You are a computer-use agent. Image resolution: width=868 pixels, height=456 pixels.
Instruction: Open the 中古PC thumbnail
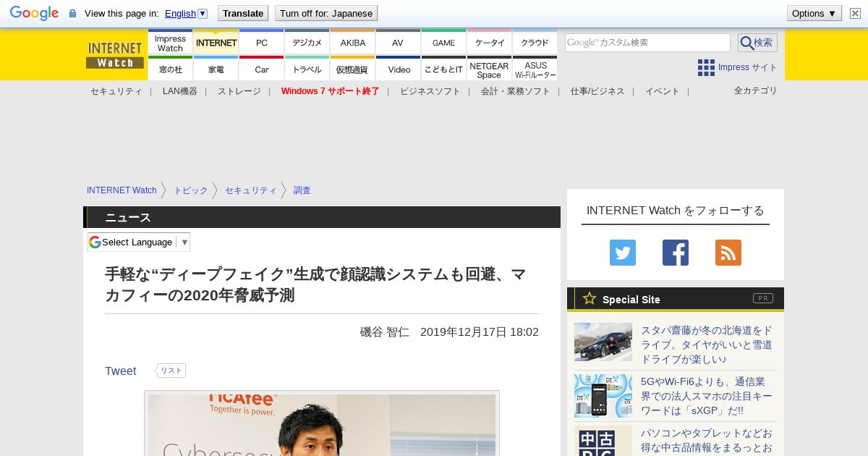(x=603, y=441)
